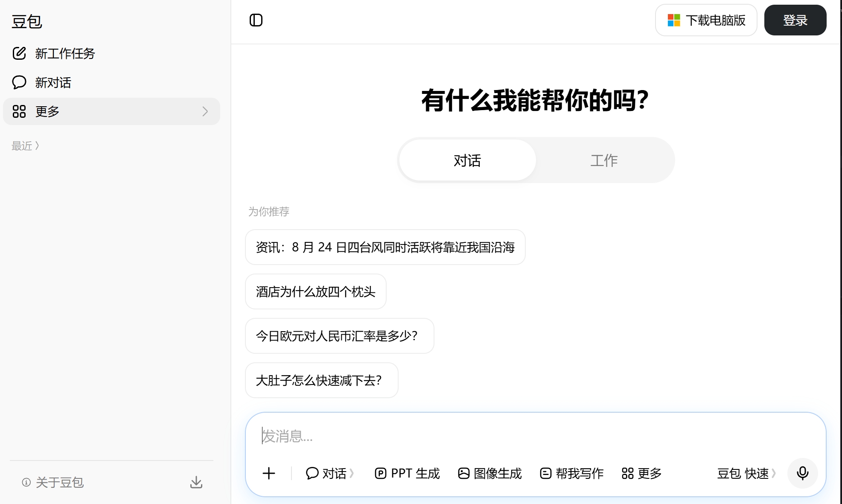Start a 新工作任务
The image size is (842, 504).
pyautogui.click(x=112, y=53)
